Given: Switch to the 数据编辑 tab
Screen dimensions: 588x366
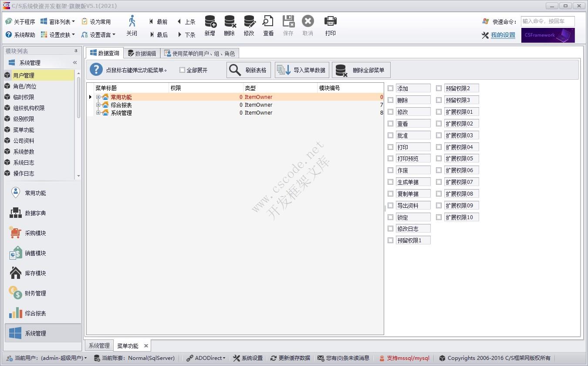Looking at the screenshot, I should pyautogui.click(x=142, y=54).
